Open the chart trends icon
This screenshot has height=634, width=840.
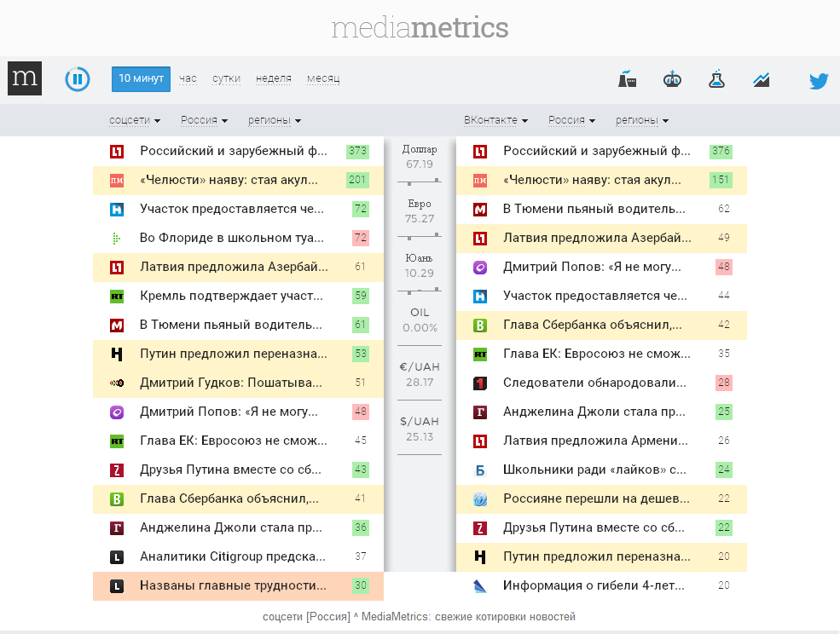pyautogui.click(x=762, y=79)
